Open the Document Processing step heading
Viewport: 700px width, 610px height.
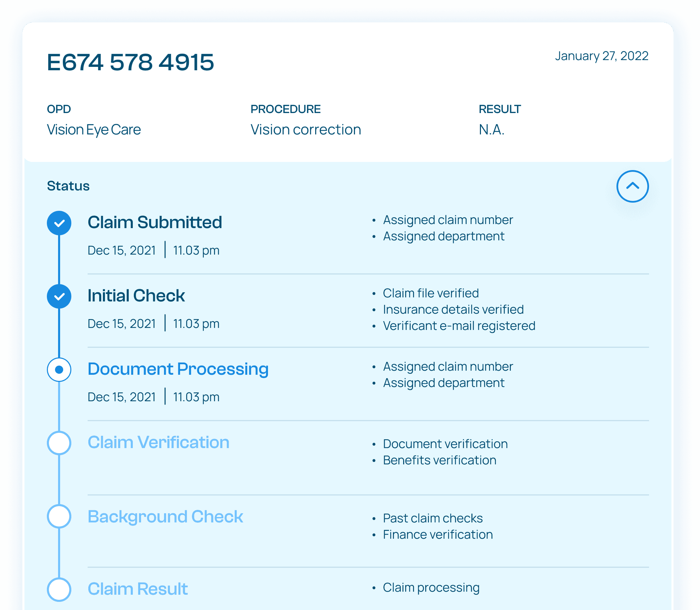(x=178, y=369)
